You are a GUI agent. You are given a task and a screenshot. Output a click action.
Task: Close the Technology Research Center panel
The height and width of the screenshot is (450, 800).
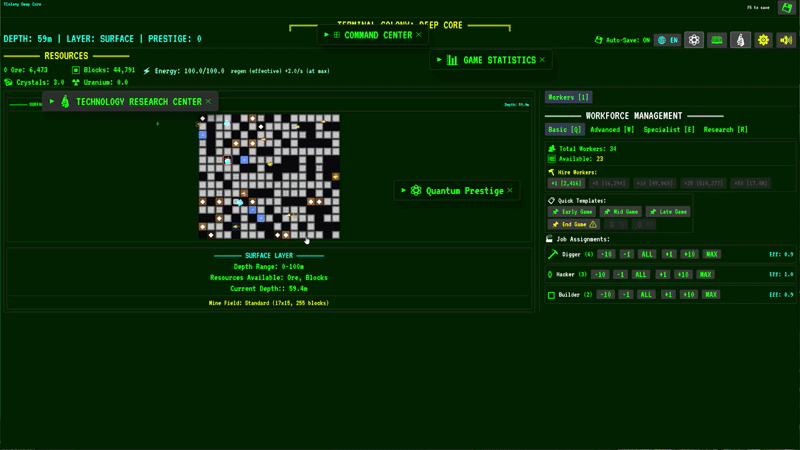point(209,101)
